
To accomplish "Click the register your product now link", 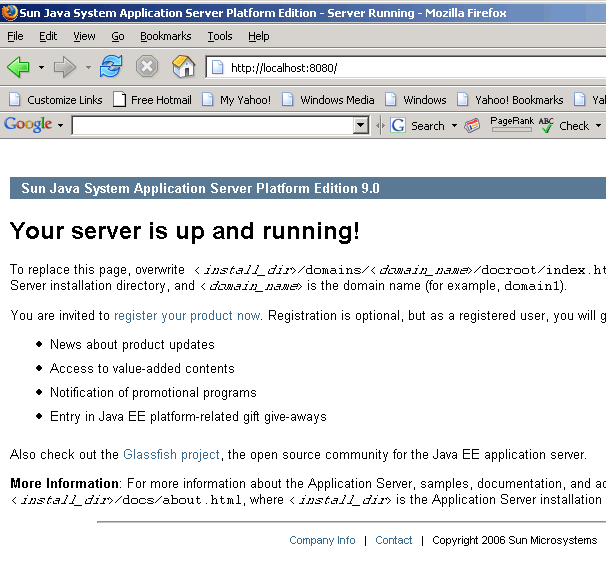I will coord(187,316).
